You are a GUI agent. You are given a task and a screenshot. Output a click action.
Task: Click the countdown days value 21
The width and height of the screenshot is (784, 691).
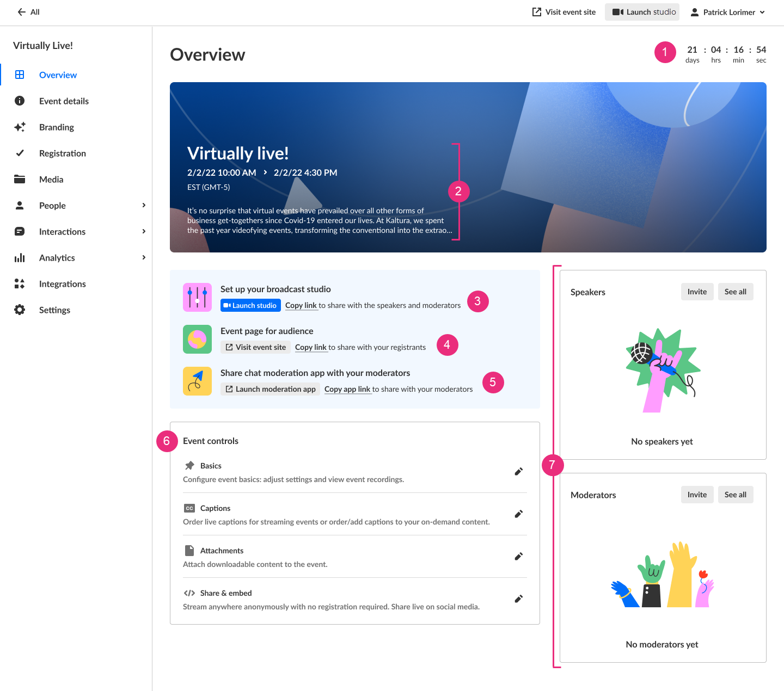point(692,50)
